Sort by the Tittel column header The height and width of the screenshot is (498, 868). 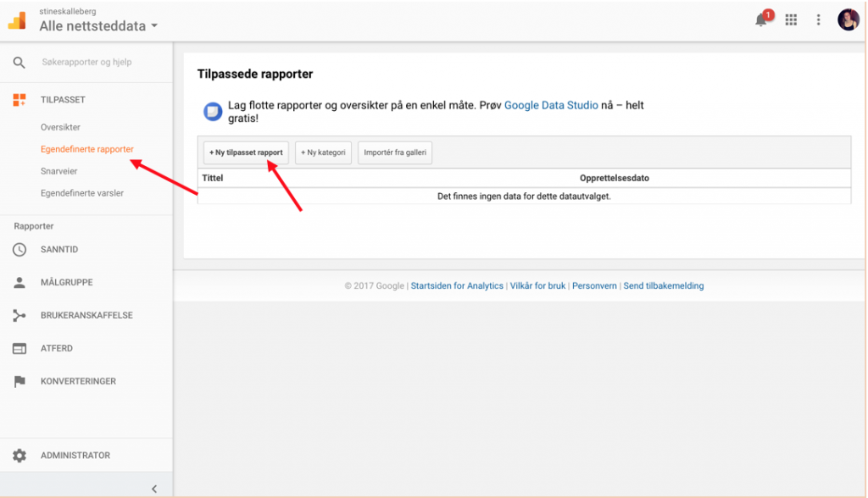(213, 178)
